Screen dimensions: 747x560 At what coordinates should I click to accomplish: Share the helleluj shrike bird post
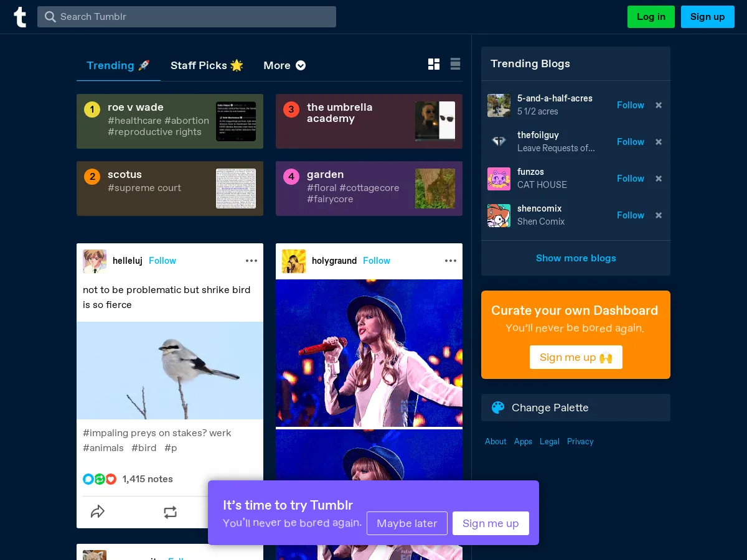click(98, 512)
